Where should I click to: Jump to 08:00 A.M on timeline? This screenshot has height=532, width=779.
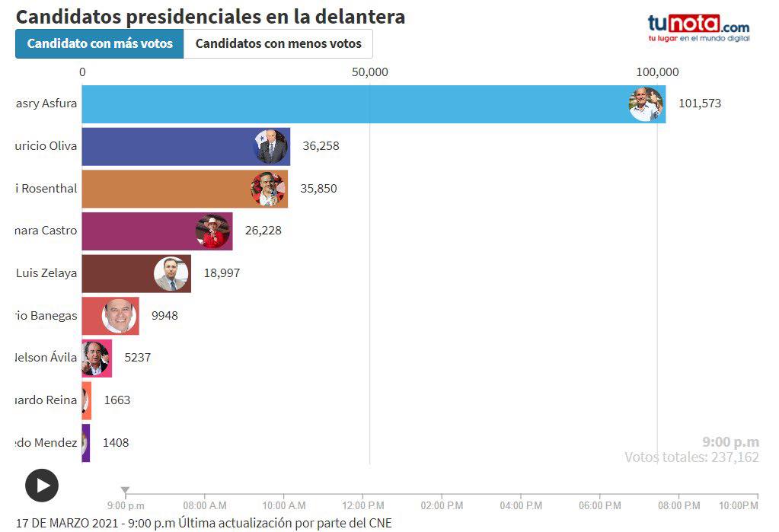(x=205, y=505)
